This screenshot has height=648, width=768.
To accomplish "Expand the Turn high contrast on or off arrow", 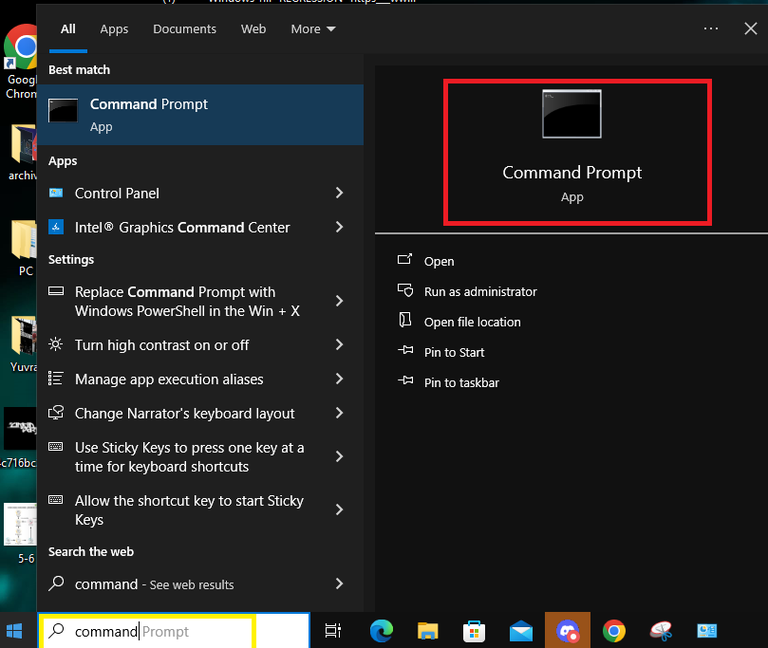I will pos(339,345).
